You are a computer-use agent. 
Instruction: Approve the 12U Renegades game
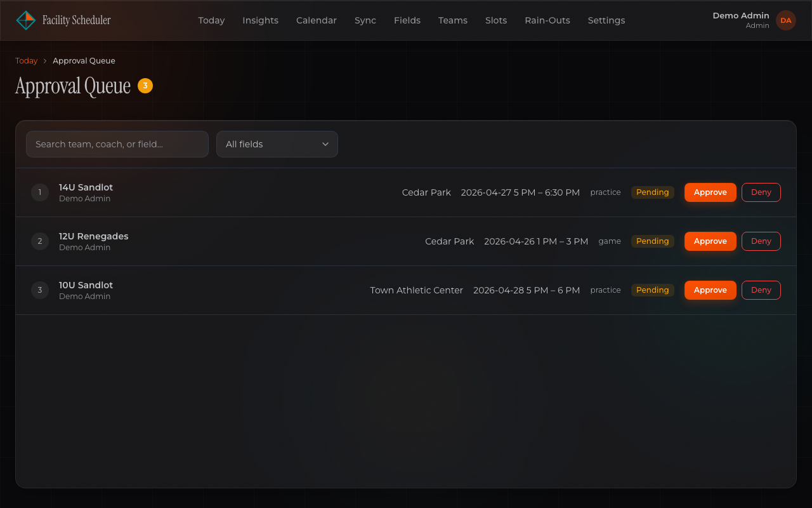pos(710,241)
